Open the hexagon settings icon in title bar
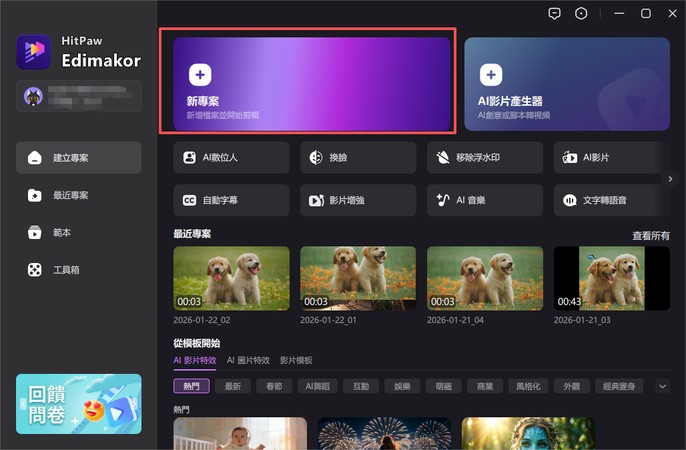This screenshot has height=450, width=686. click(x=581, y=14)
